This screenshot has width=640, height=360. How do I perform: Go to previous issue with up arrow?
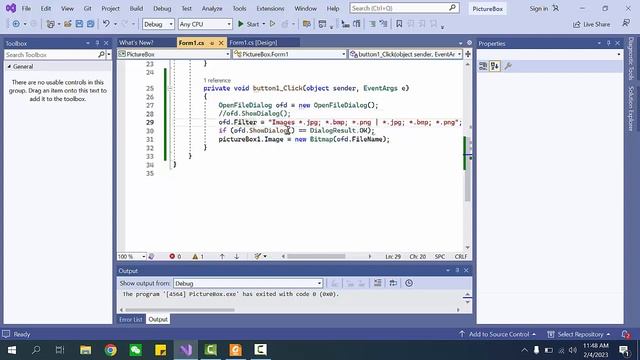click(x=222, y=256)
